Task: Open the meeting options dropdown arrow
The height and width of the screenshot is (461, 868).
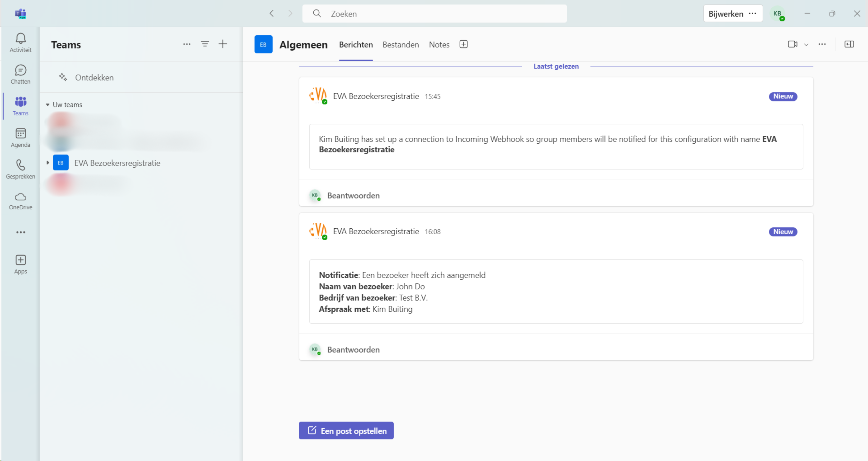Action: (x=806, y=44)
